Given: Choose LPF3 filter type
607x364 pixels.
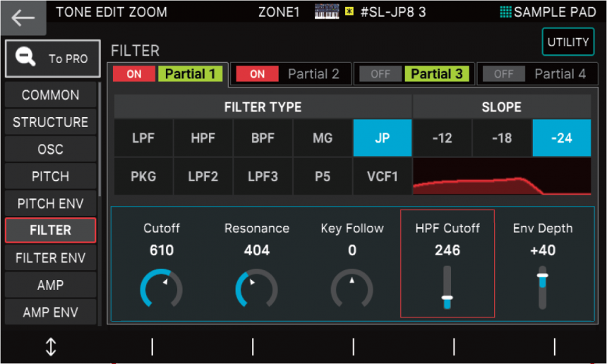Looking at the screenshot, I should [x=263, y=176].
